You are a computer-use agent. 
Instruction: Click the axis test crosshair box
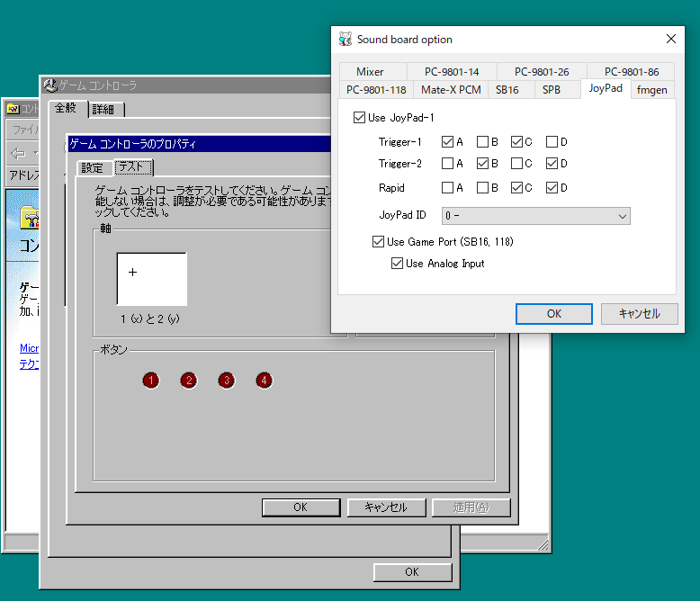pos(152,279)
